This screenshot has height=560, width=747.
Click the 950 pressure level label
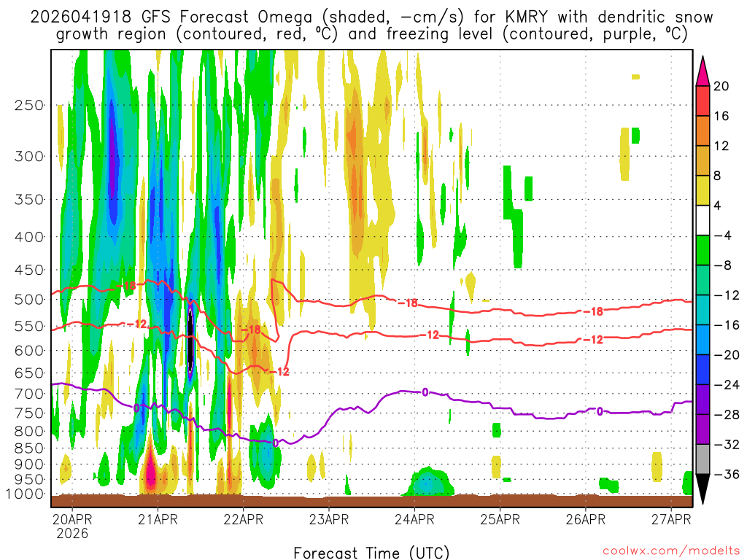pyautogui.click(x=29, y=480)
